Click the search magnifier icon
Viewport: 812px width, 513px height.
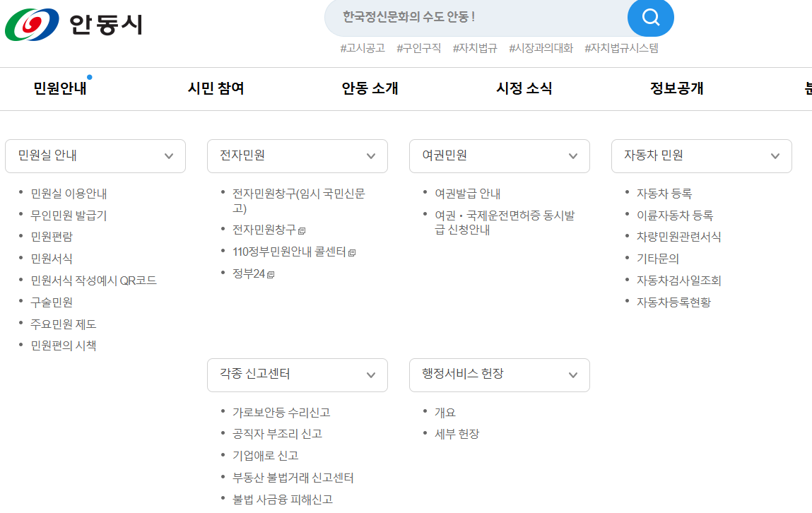coord(649,18)
